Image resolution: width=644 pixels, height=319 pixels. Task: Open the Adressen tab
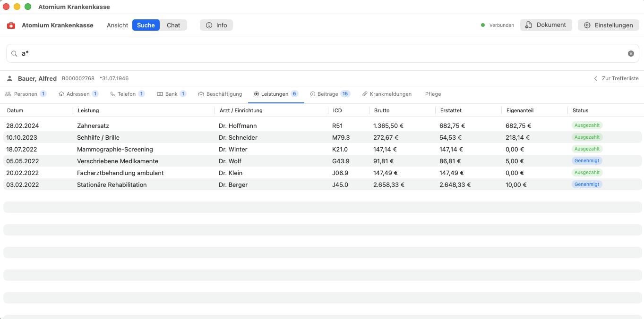tap(78, 94)
